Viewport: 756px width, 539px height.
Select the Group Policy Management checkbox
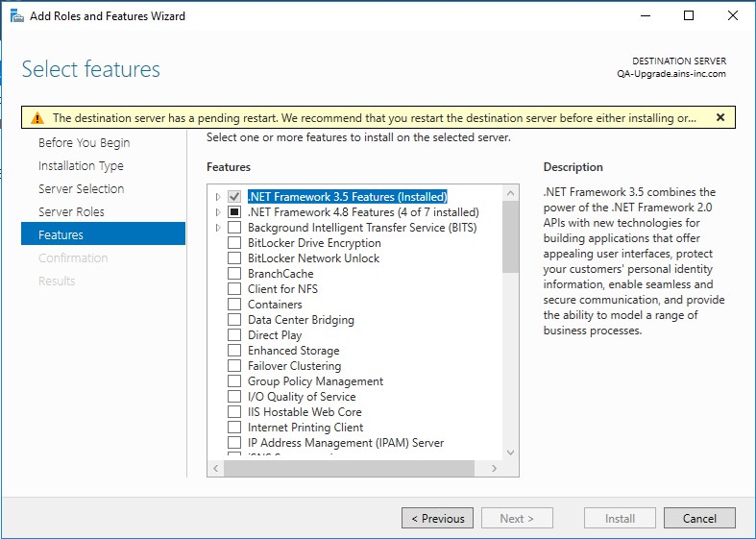tap(234, 381)
